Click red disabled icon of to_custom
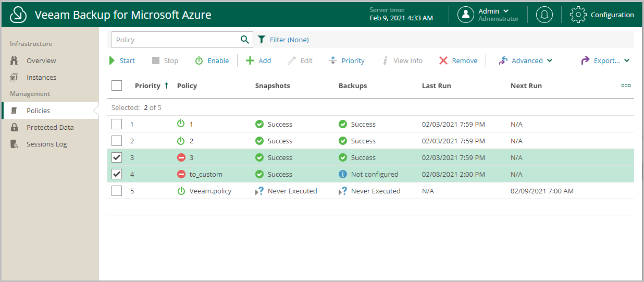The height and width of the screenshot is (282, 644). [181, 174]
